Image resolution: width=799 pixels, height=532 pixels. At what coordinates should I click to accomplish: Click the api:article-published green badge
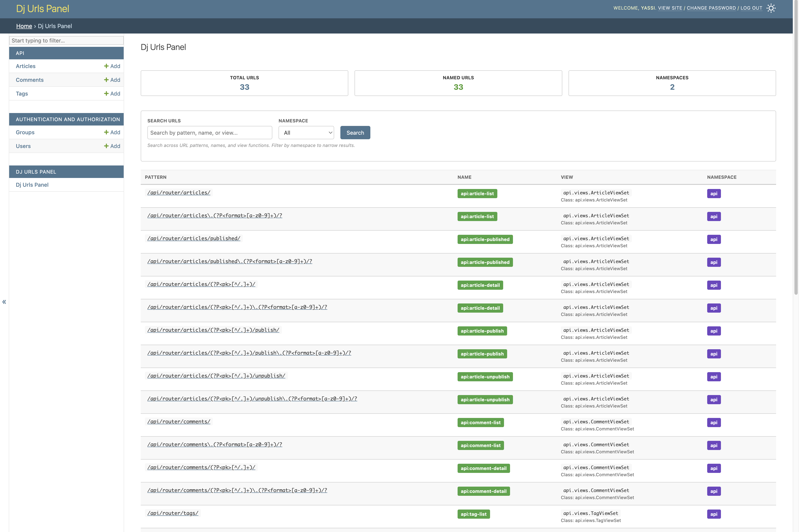(x=485, y=239)
